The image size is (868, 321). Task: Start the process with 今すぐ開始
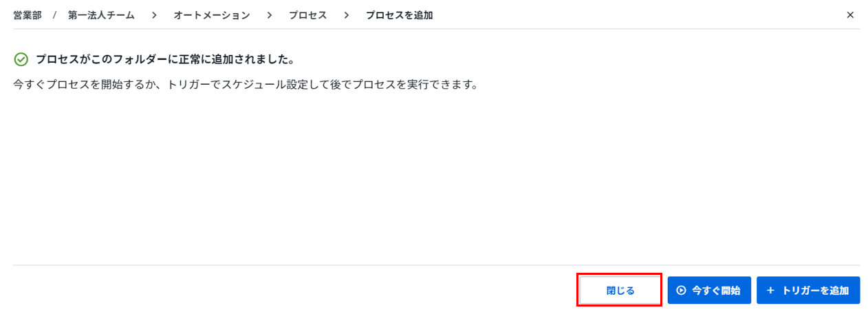[708, 291]
